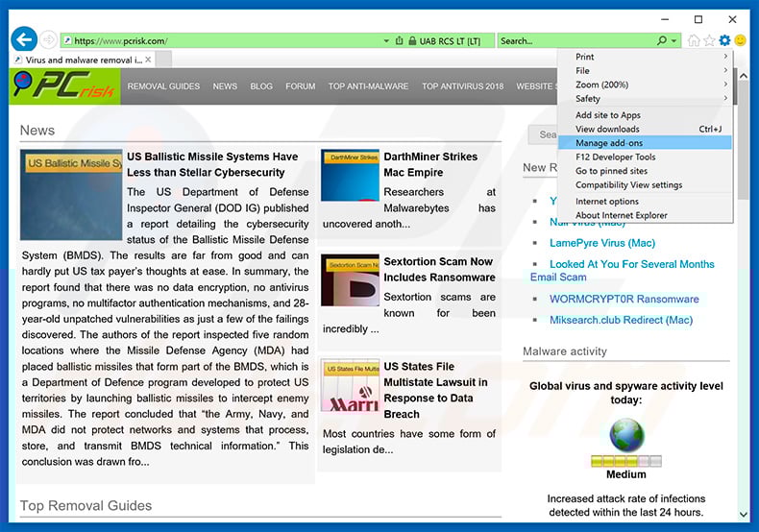Screen dimensions: 759x532
Task: Click the scrollbar down arrow
Action: coord(743,514)
